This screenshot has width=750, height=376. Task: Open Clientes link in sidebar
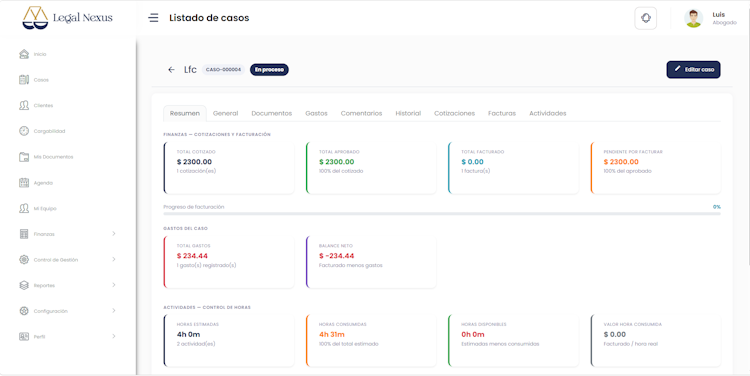(43, 106)
